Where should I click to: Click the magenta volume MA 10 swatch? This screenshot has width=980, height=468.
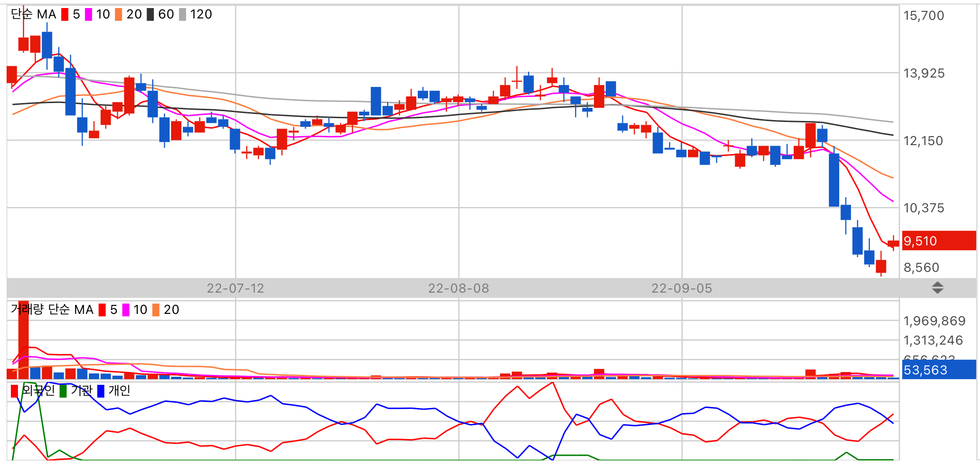tap(126, 310)
